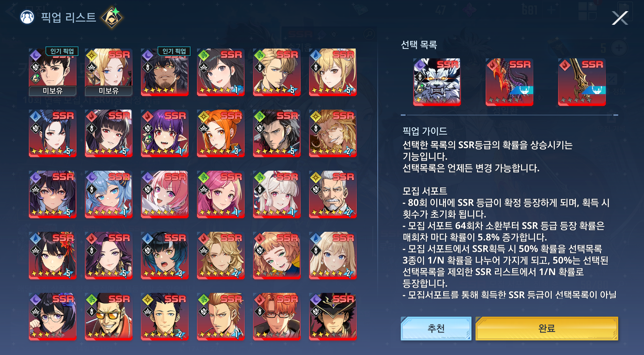
Task: Pick the man with orange sunglasses SSR
Action: (109, 317)
